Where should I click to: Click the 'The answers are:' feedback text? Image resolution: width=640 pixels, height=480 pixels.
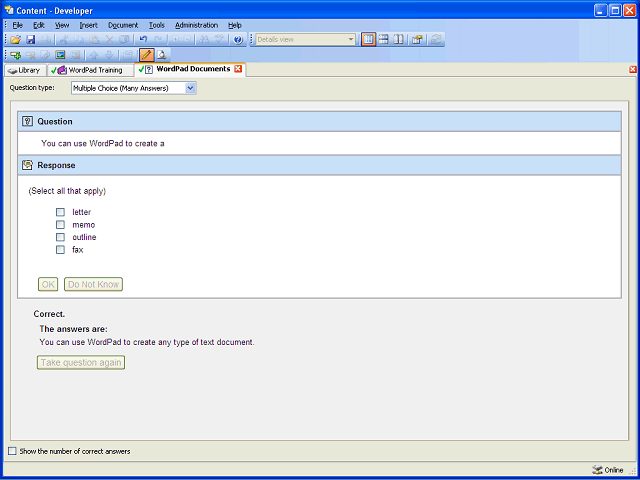pos(73,329)
